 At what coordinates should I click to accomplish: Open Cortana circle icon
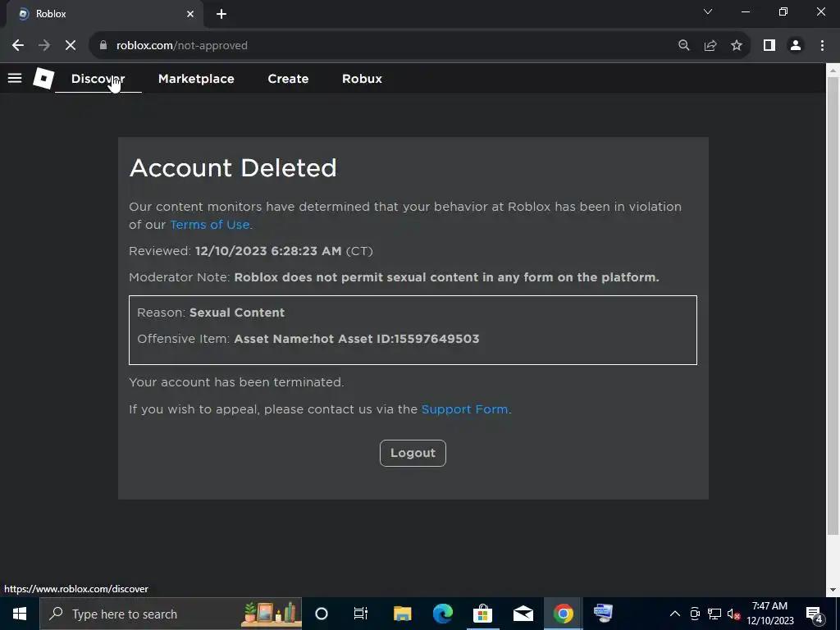[x=322, y=614]
